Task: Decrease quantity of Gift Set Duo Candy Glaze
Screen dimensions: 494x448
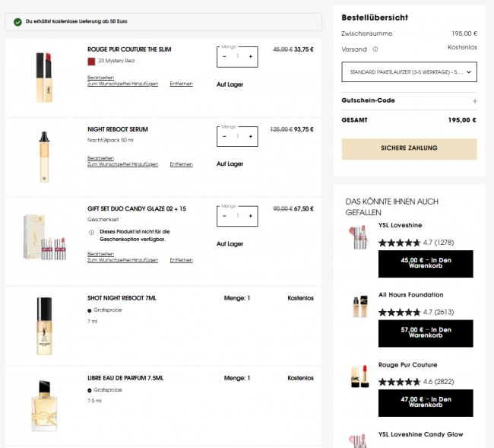Action: click(224, 216)
